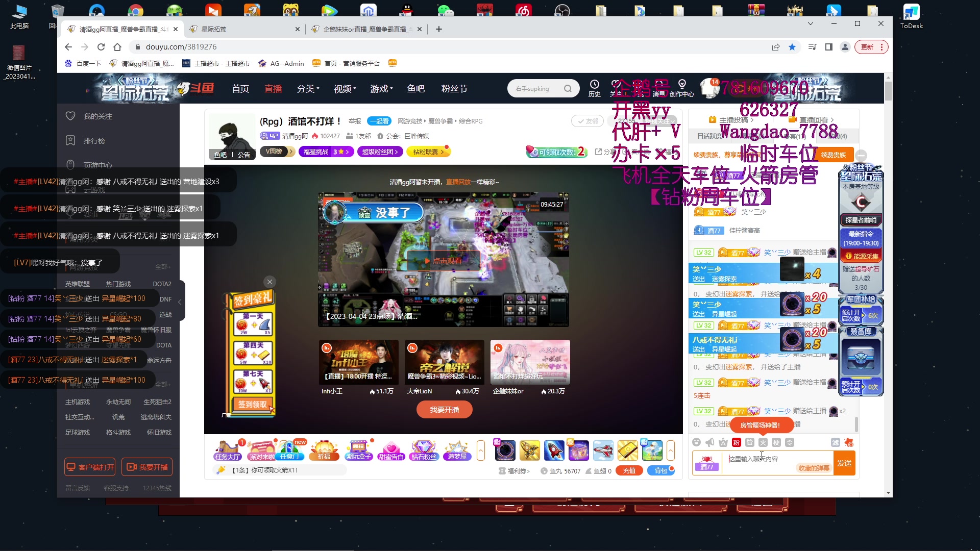Click the 火 hot phrases chat icon

click(763, 442)
